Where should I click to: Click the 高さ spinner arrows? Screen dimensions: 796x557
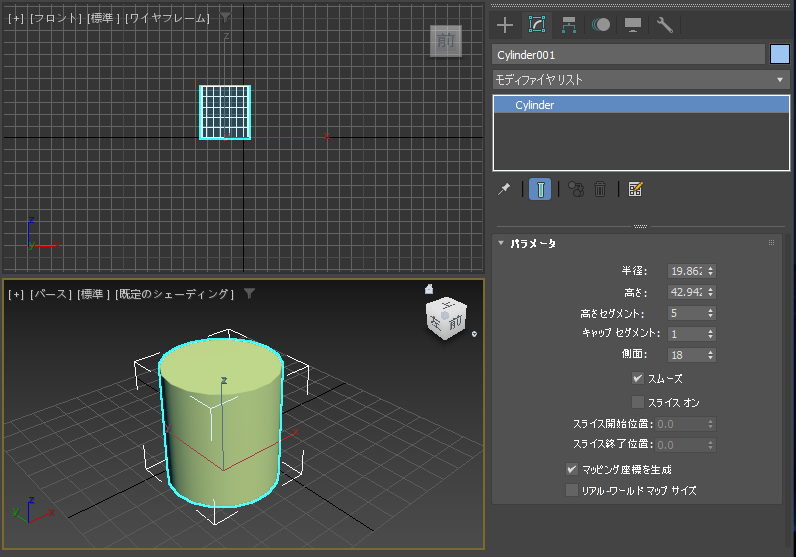coord(711,292)
